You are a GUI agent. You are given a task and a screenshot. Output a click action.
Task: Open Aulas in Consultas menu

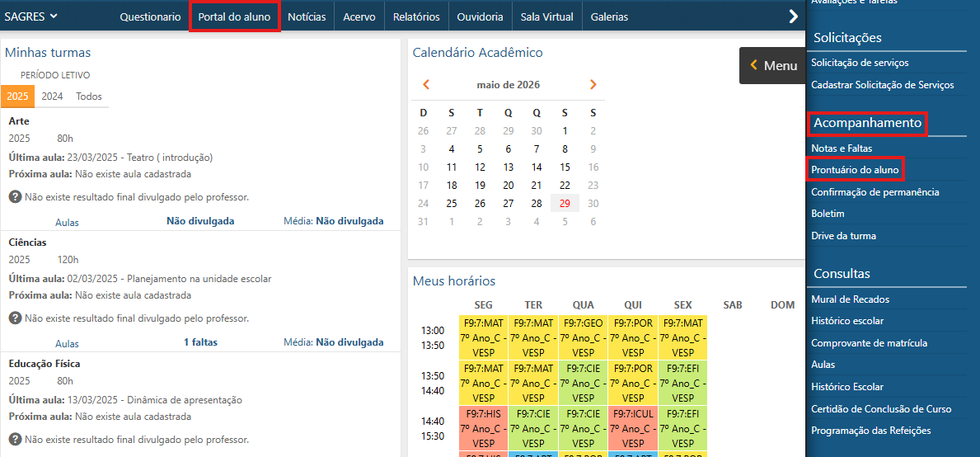(x=823, y=365)
